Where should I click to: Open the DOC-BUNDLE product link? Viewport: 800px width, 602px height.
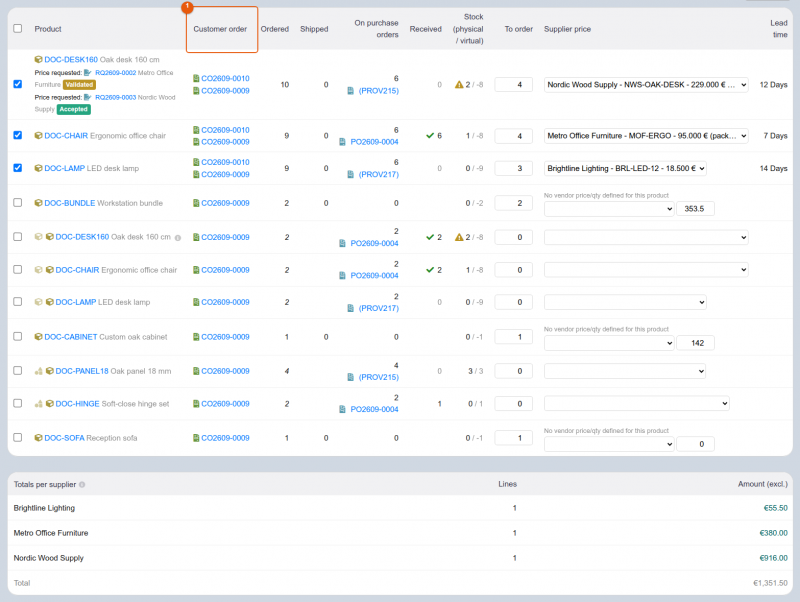tap(69, 203)
